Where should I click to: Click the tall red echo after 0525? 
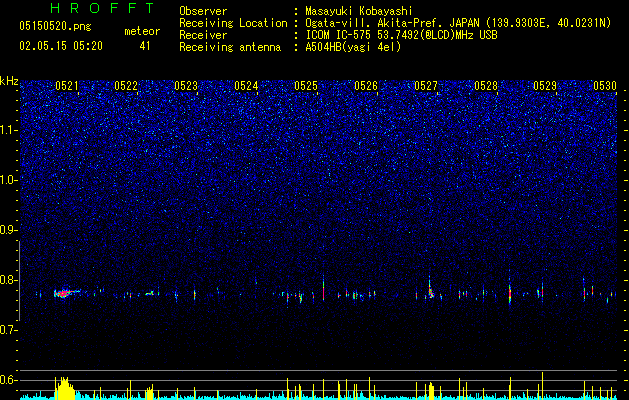323,290
